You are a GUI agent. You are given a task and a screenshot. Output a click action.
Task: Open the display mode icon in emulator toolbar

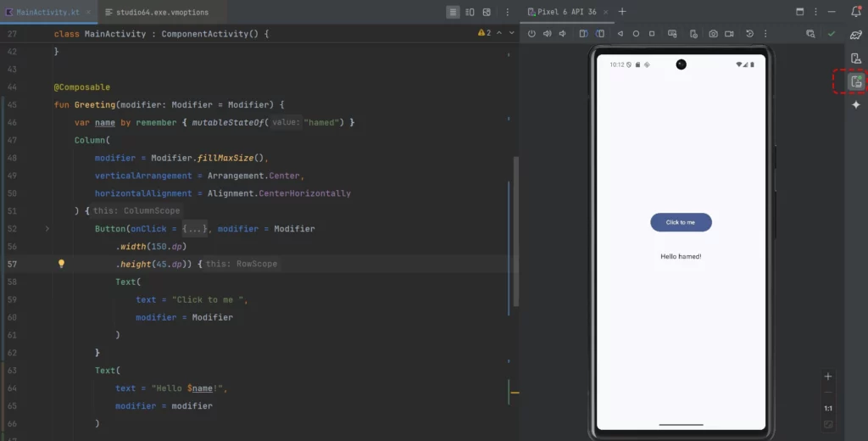[672, 34]
